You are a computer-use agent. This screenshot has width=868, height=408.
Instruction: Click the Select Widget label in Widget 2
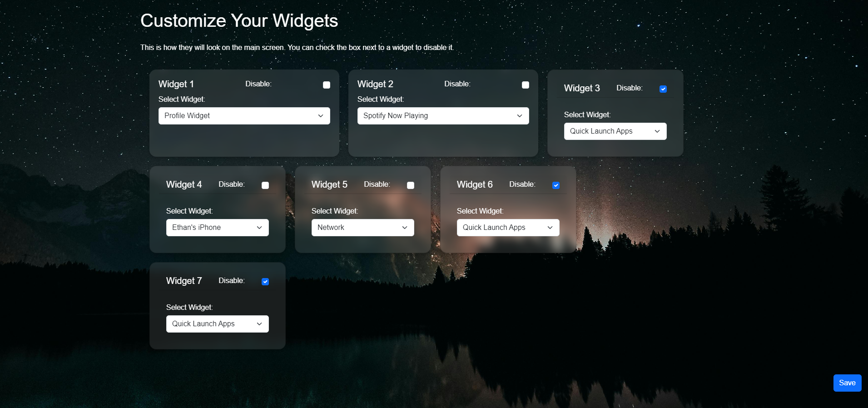click(381, 100)
